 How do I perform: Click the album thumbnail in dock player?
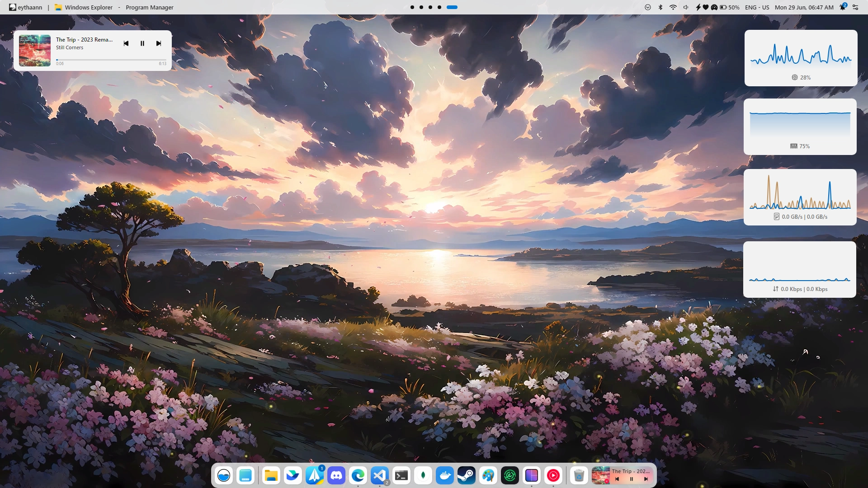601,475
